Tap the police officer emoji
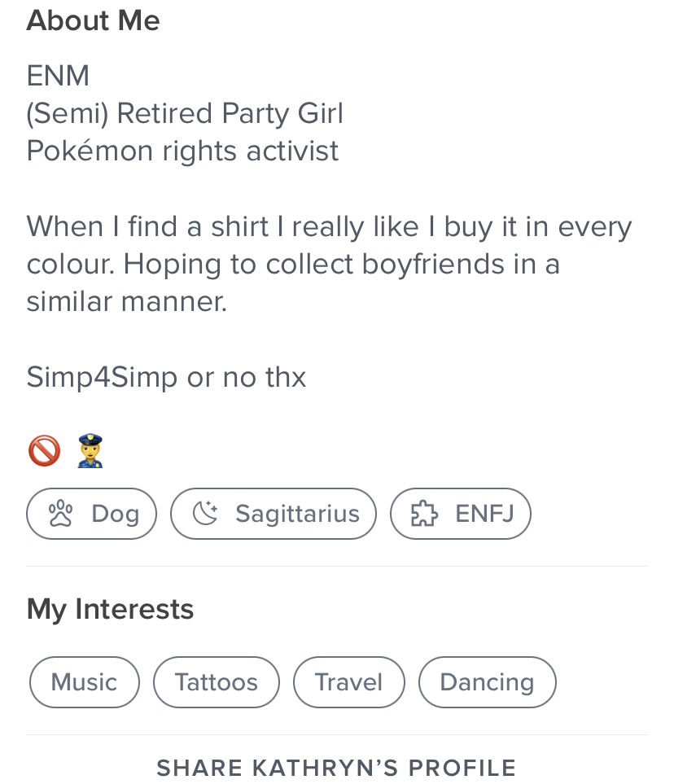 [x=90, y=450]
